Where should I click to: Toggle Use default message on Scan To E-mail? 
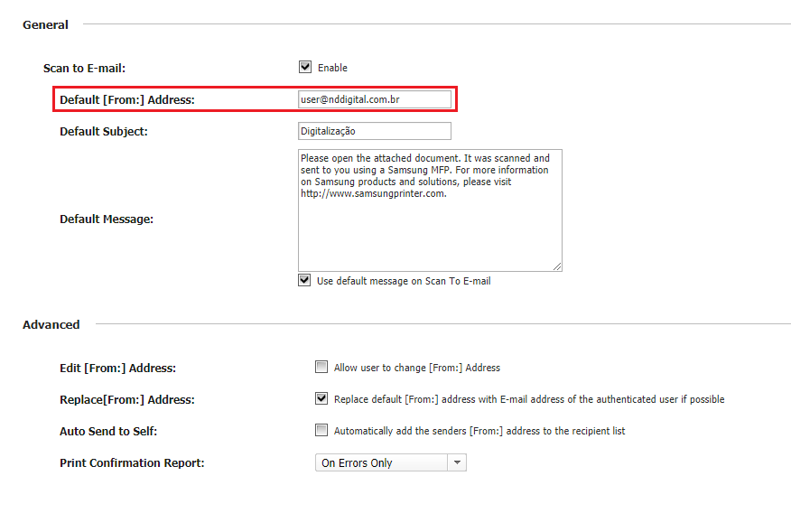pos(304,281)
